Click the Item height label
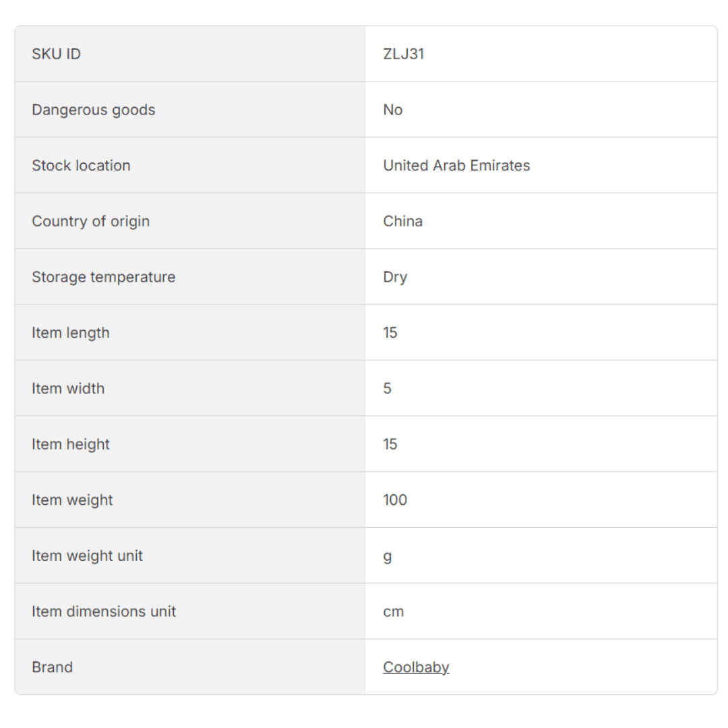Screen dimensions: 728x728 click(70, 445)
